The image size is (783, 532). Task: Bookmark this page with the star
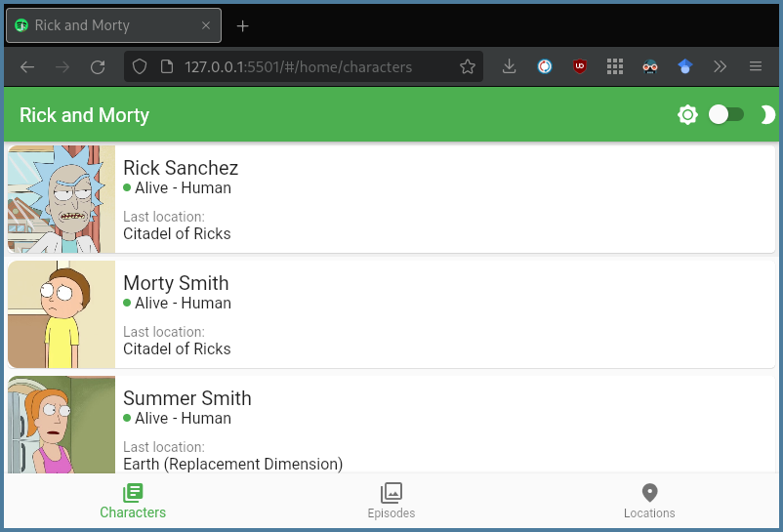coord(468,66)
